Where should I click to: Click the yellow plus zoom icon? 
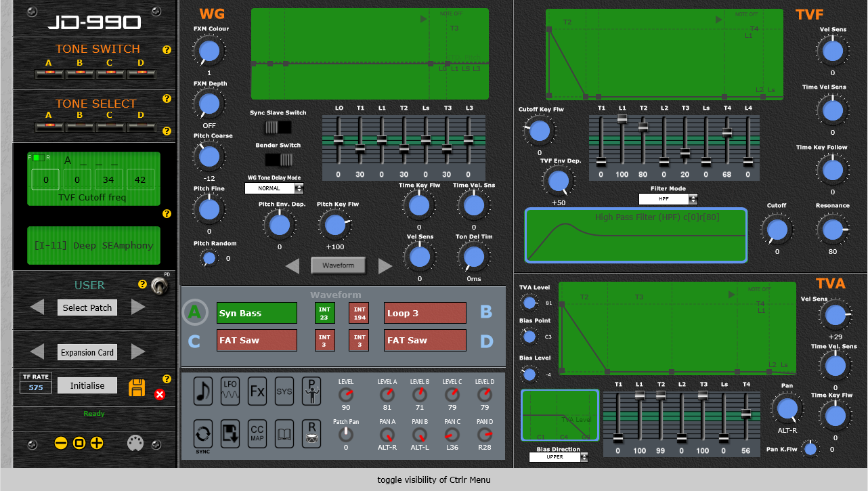pyautogui.click(x=97, y=444)
